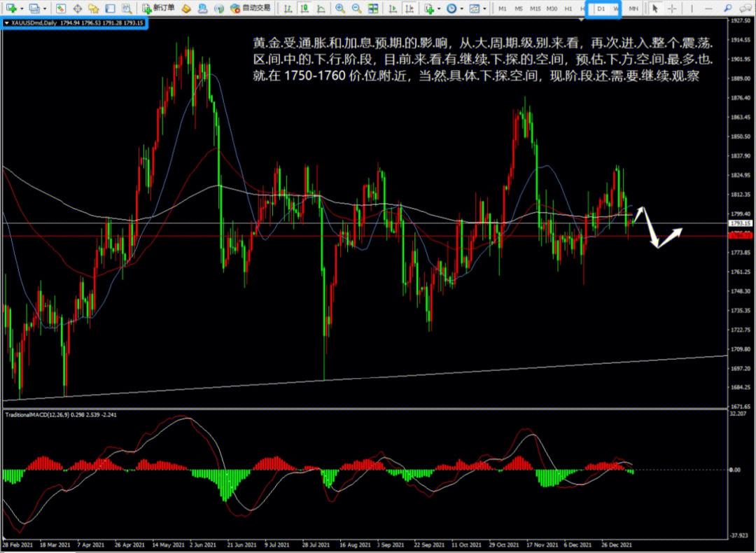Switch timeframe to MN

pos(633,8)
